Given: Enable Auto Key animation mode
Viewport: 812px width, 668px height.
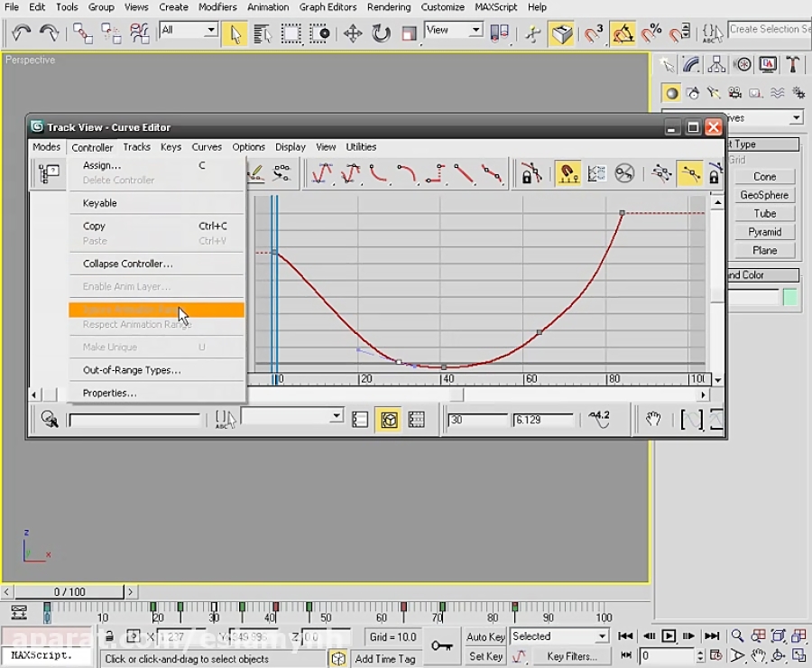Looking at the screenshot, I should [x=484, y=636].
